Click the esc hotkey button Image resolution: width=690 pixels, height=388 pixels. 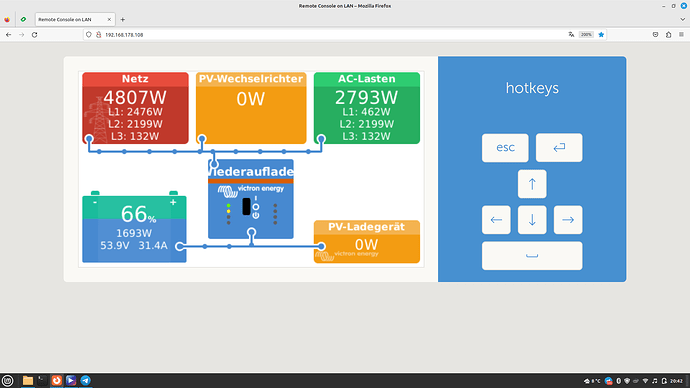coord(505,148)
